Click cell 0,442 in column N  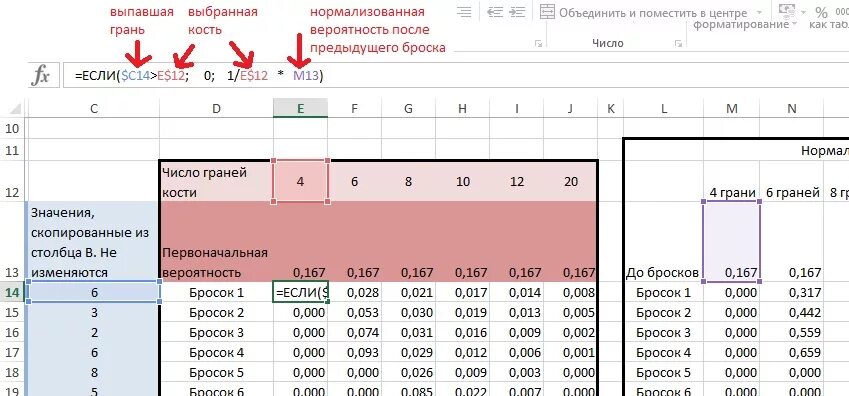792,313
